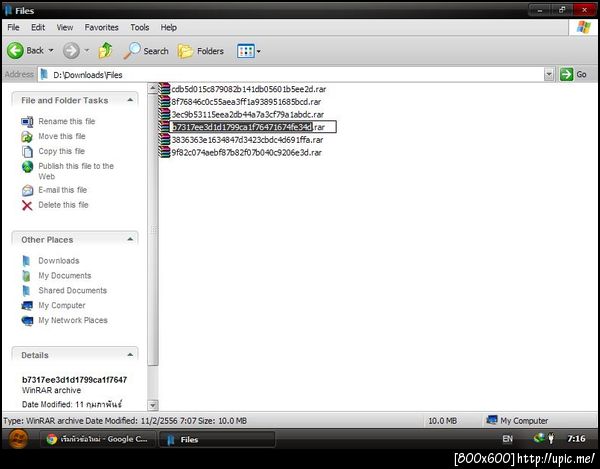Click the Files taskbar button
This screenshot has width=600, height=469.
[217, 440]
